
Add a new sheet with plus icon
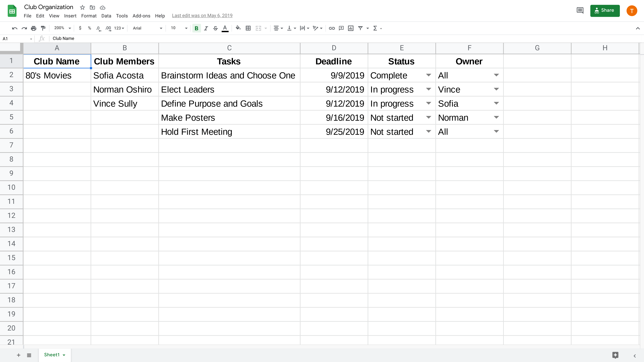click(x=18, y=355)
